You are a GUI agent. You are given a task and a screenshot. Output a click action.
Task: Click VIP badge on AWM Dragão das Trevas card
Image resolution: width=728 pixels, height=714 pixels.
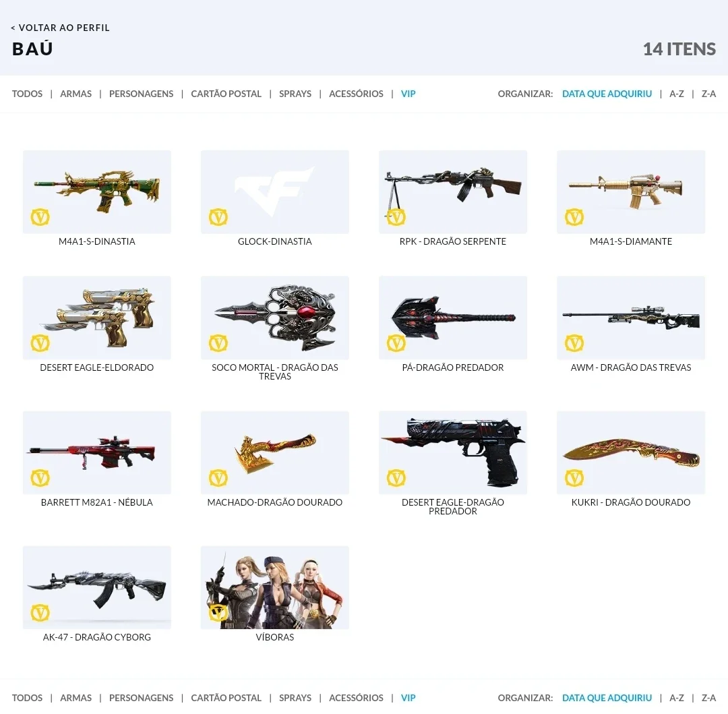click(x=574, y=343)
